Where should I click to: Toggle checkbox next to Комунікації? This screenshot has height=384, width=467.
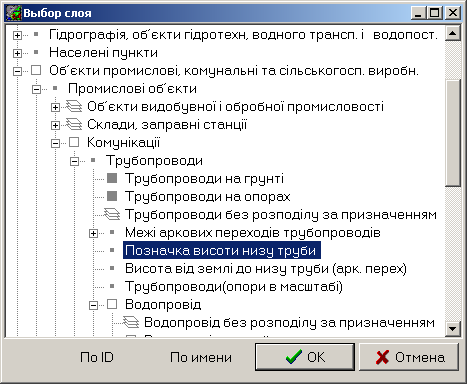pyautogui.click(x=74, y=142)
